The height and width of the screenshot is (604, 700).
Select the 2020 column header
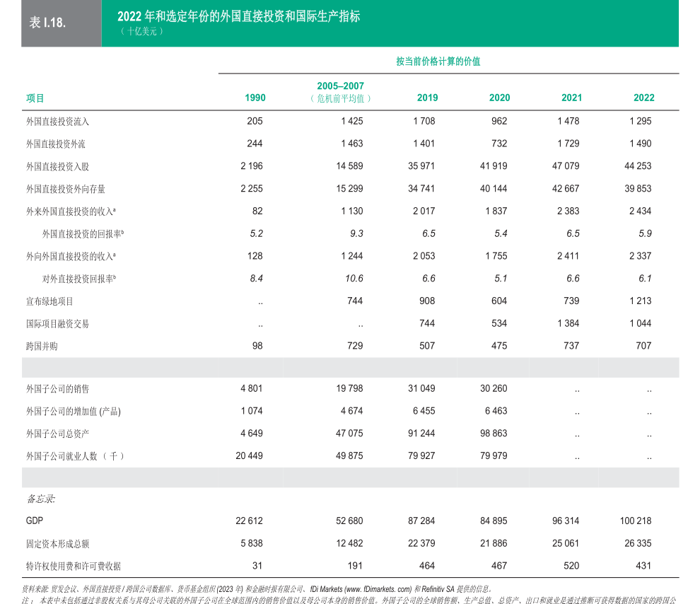(x=499, y=98)
